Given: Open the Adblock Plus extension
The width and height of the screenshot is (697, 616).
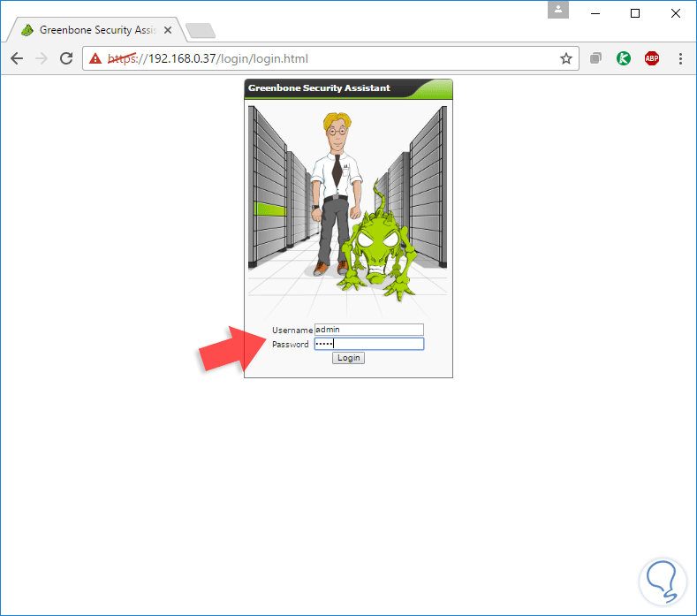Looking at the screenshot, I should (x=652, y=58).
